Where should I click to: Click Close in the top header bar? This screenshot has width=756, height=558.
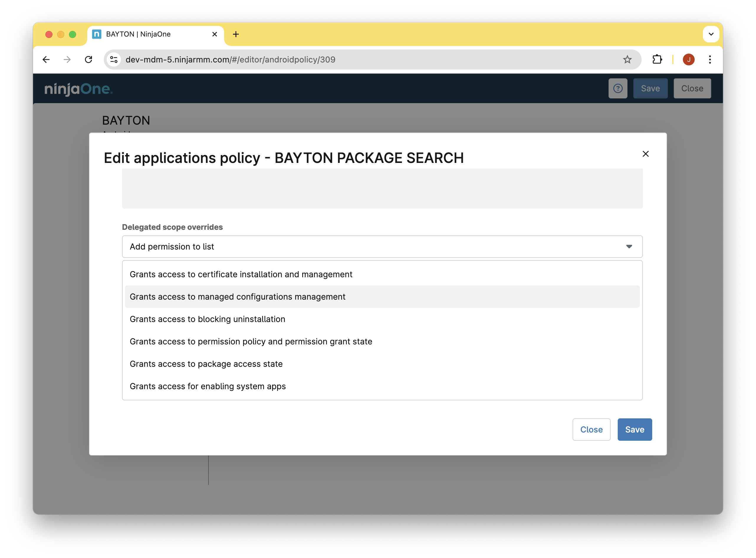click(x=692, y=88)
